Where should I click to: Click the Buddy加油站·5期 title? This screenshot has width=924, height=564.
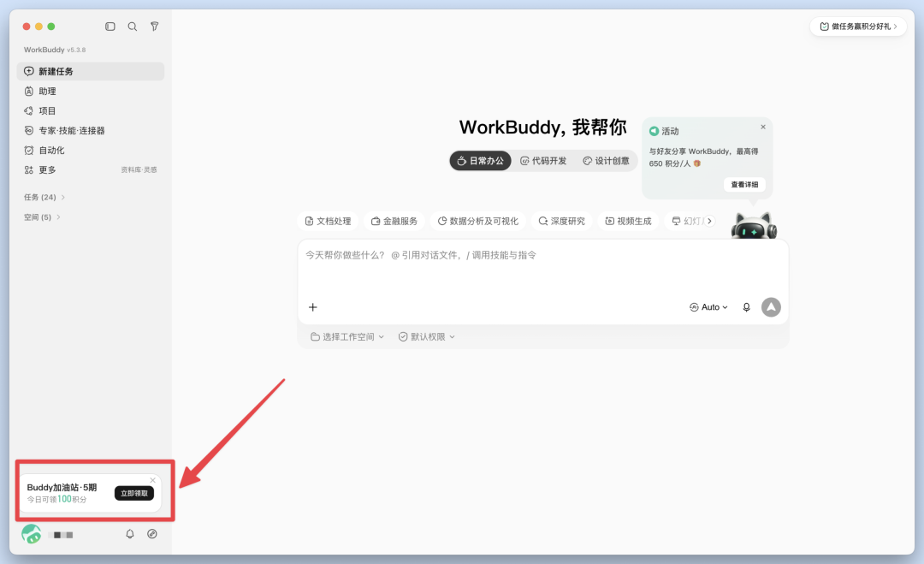pyautogui.click(x=62, y=487)
